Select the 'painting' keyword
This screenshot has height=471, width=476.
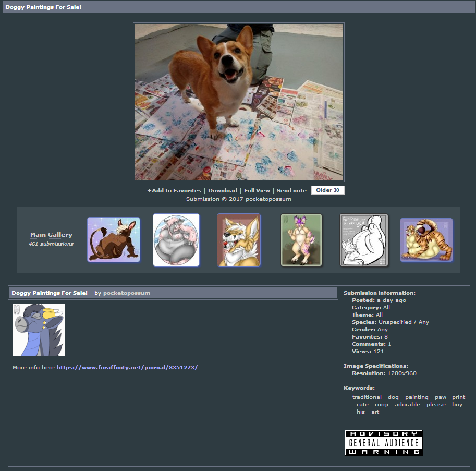point(417,397)
